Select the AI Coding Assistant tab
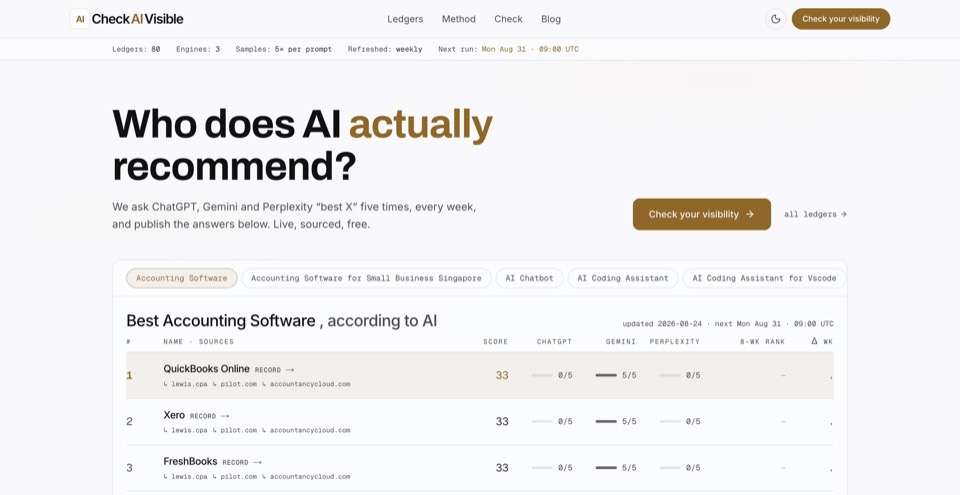The image size is (960, 495). [623, 278]
